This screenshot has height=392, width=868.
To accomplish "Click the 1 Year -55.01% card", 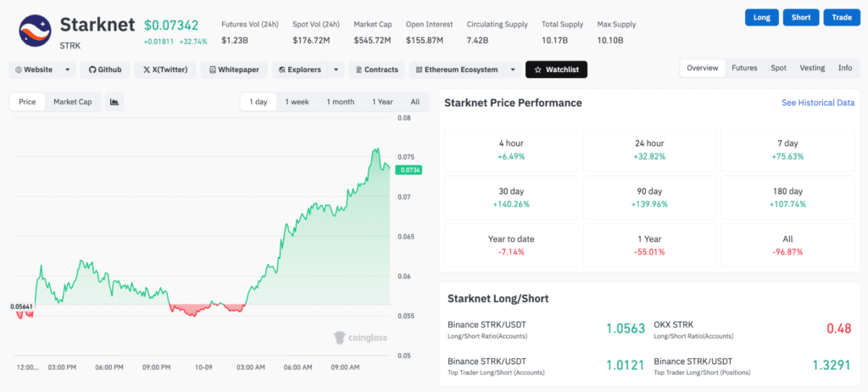I will pos(649,245).
